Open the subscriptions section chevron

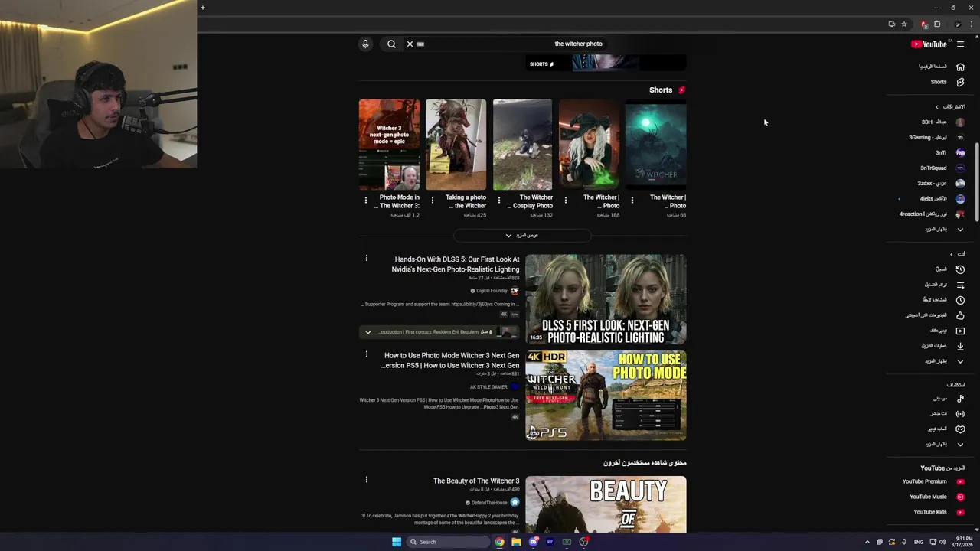coord(936,107)
